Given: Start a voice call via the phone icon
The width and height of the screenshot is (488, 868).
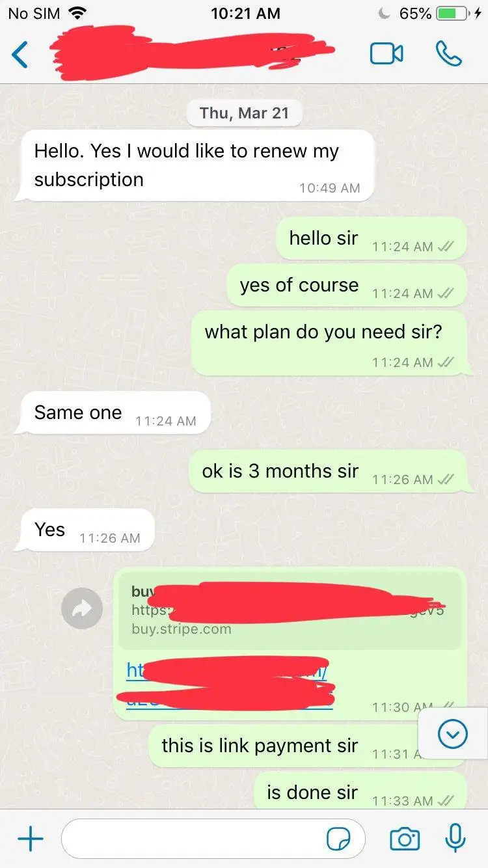Looking at the screenshot, I should tap(449, 54).
